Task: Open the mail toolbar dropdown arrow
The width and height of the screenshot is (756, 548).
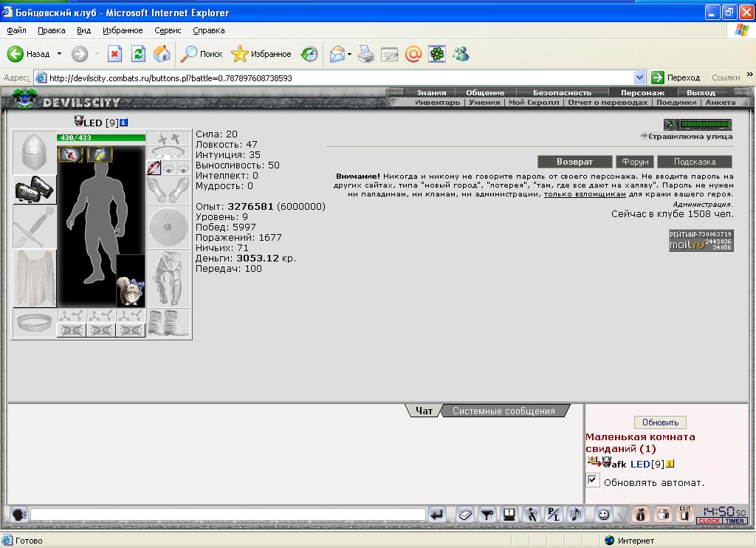Action: click(349, 54)
